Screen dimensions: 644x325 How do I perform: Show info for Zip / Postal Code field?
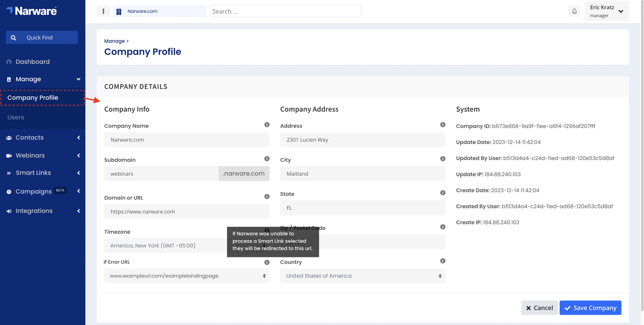tap(443, 227)
